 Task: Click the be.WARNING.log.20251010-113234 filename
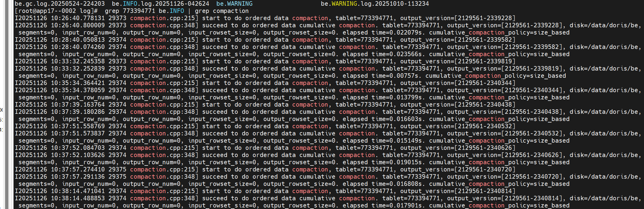tap(375, 4)
